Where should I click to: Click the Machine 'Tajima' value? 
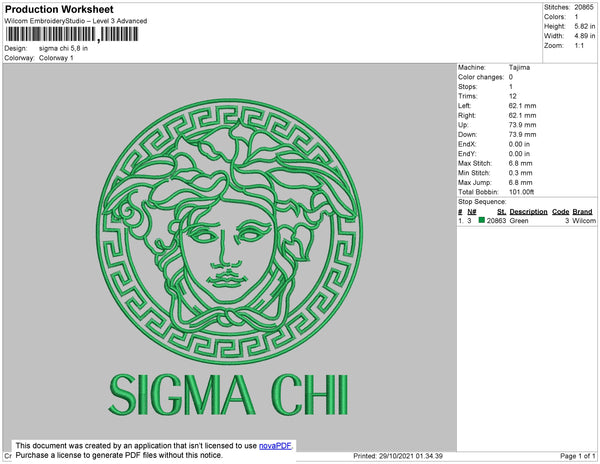point(519,67)
